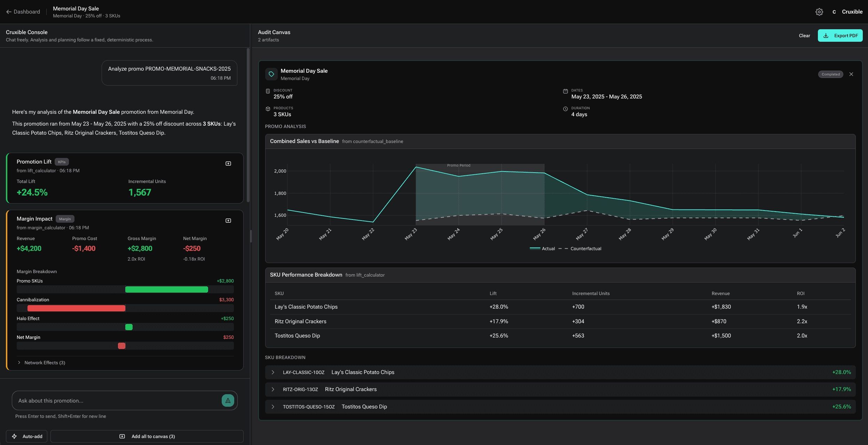Viewport: 868px width, 445px height.
Task: Open Dashboard from the breadcrumb
Action: [26, 11]
